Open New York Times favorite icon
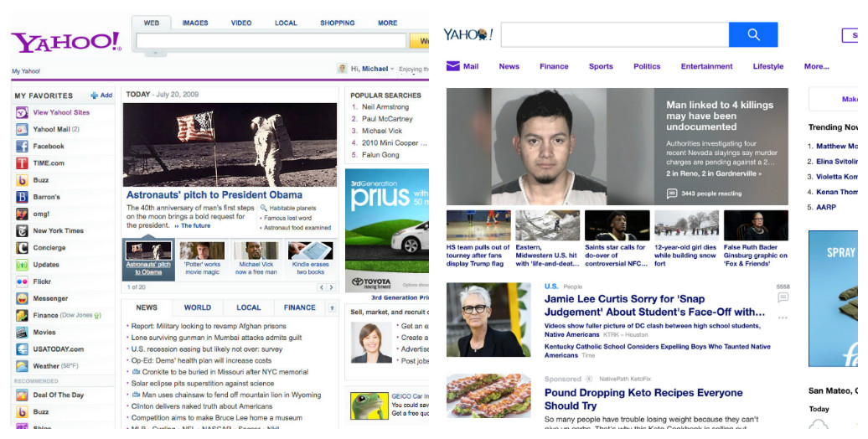The height and width of the screenshot is (439, 868). click(x=22, y=231)
